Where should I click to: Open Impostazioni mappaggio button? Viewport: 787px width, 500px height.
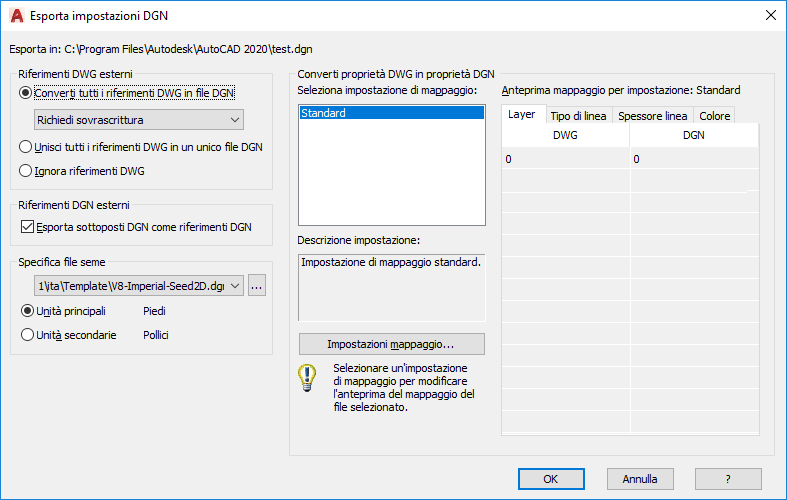tap(391, 344)
